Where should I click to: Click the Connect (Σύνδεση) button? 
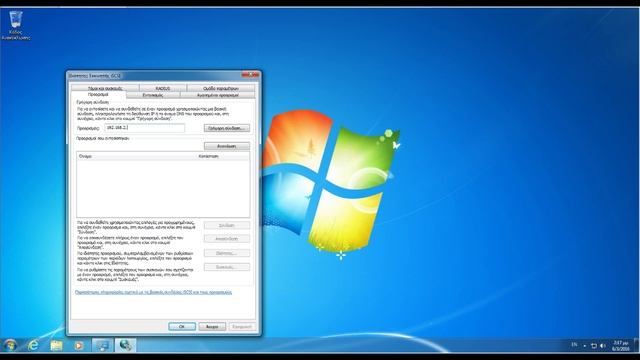click(x=227, y=225)
